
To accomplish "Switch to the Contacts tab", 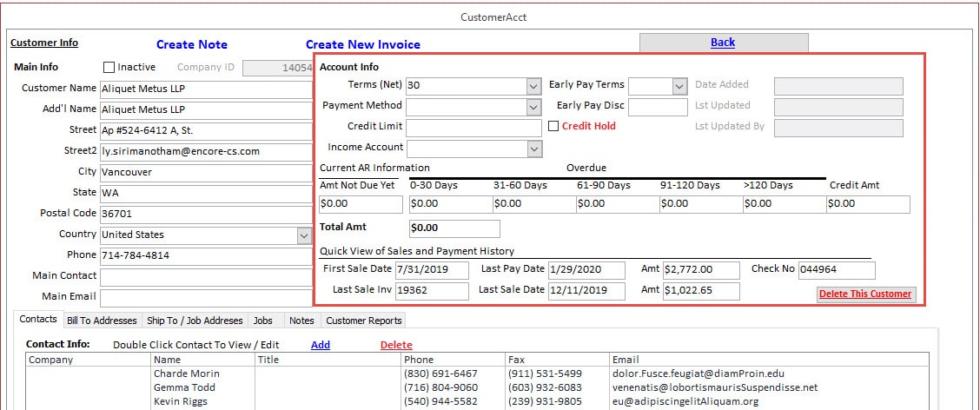I will click(38, 320).
